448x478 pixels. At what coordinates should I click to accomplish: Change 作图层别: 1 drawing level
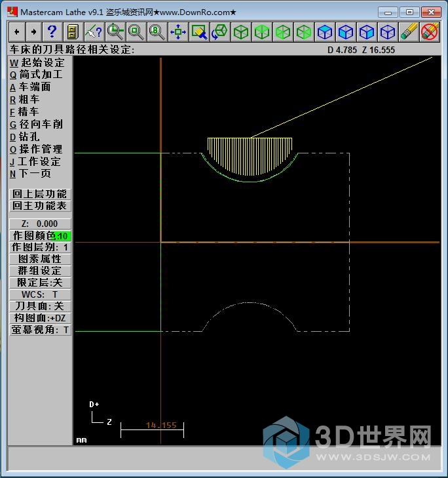tap(40, 247)
